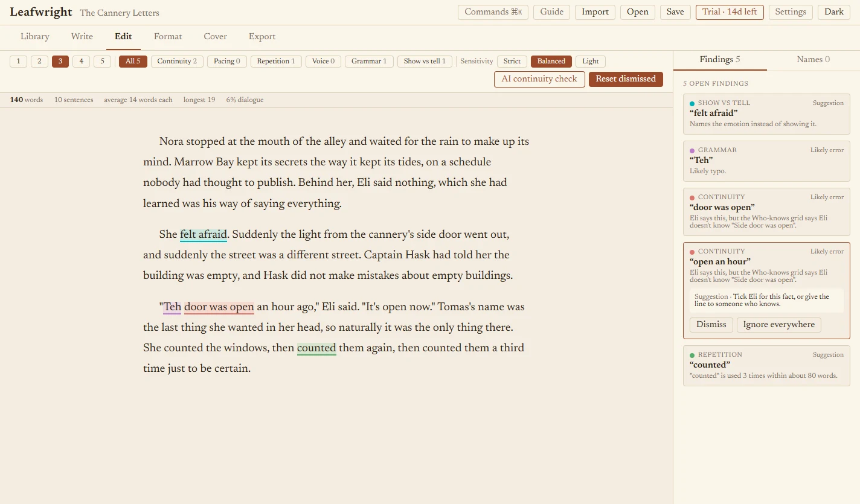The height and width of the screenshot is (504, 860).
Task: Show only Pacing findings
Action: pos(227,61)
